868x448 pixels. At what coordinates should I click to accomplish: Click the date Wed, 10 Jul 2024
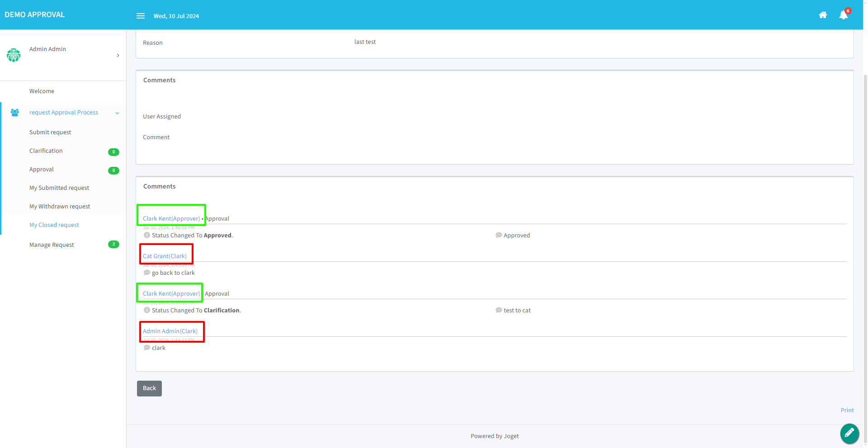click(x=176, y=16)
